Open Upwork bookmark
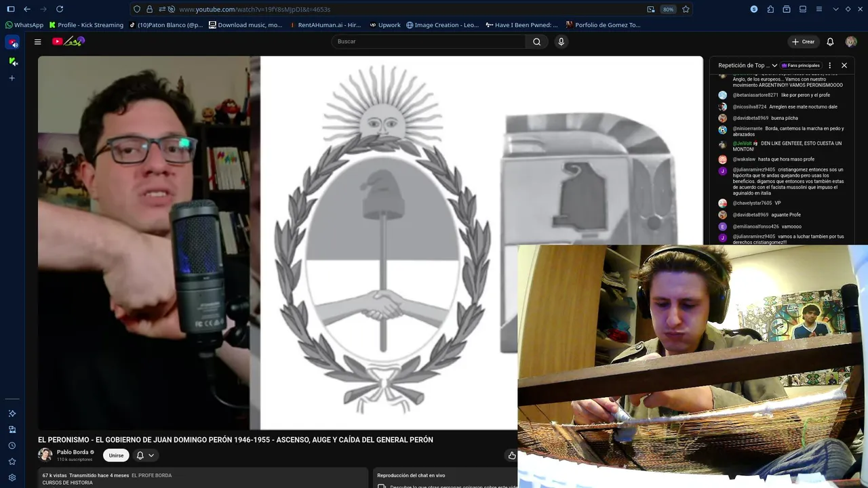 coord(384,25)
